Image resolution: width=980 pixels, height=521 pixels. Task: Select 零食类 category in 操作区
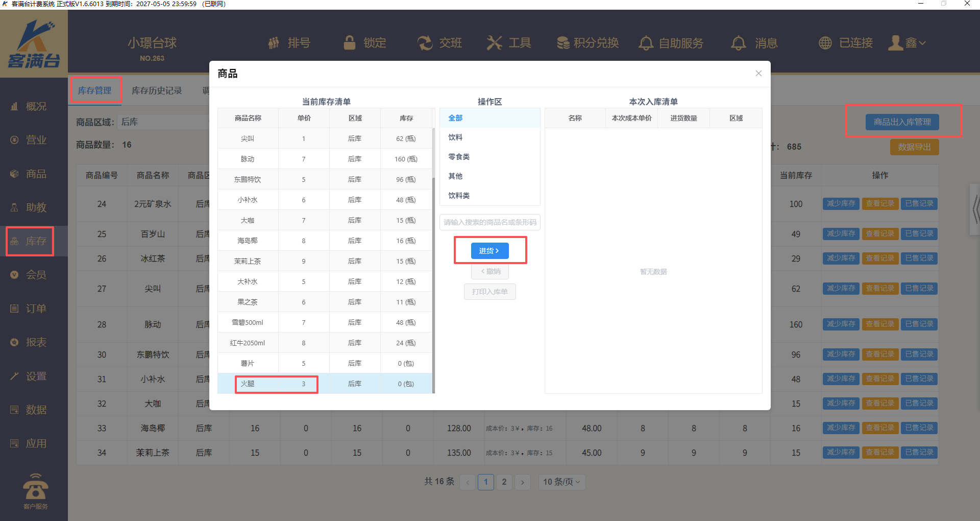tap(459, 157)
